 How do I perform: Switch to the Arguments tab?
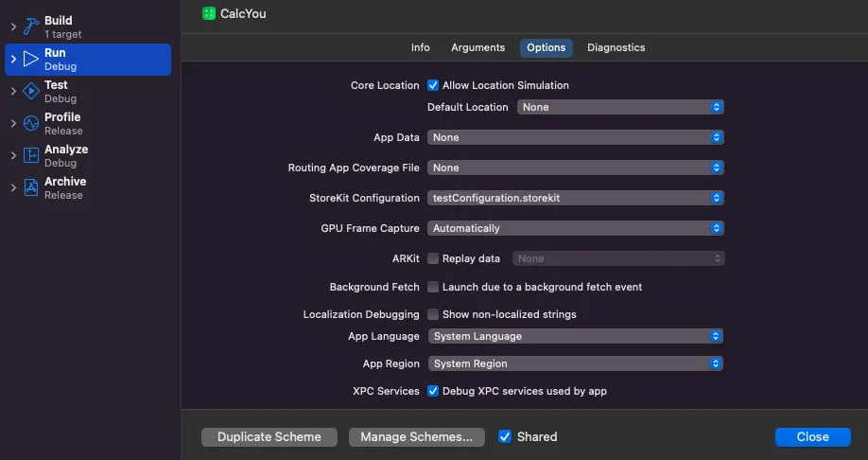click(x=477, y=47)
